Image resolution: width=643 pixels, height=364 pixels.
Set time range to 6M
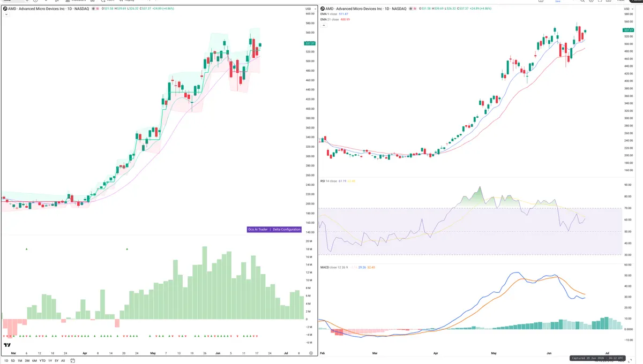coord(34,361)
